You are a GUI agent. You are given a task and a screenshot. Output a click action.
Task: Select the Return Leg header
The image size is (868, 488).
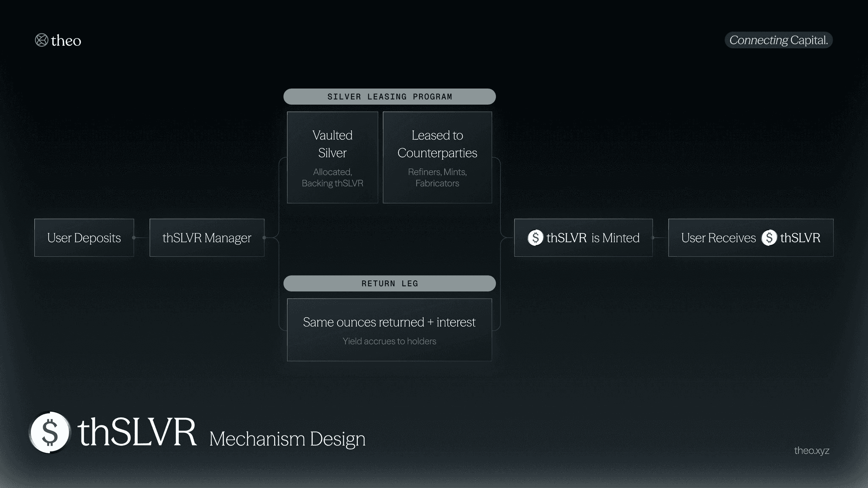pos(389,283)
